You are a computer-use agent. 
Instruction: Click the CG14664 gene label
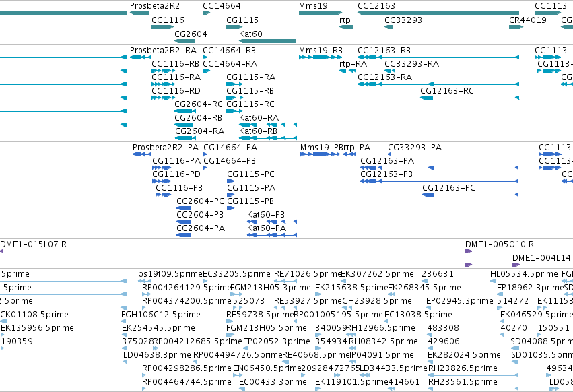click(x=222, y=6)
